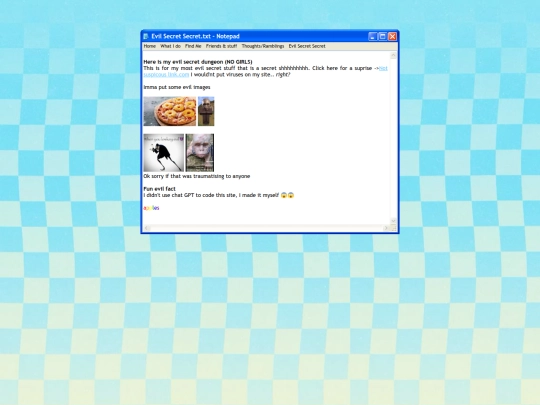The width and height of the screenshot is (540, 405).
Task: Click the text 'Imma put some evil images'
Action: pyautogui.click(x=177, y=87)
